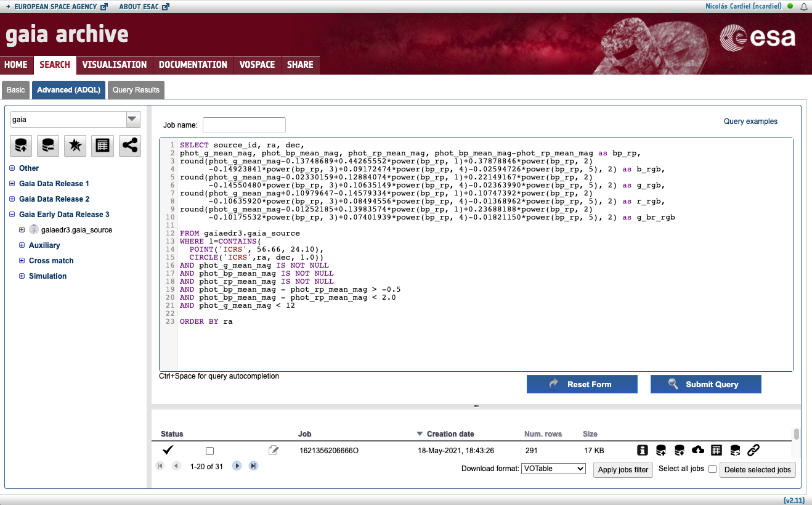Click the Apply jobs filter button
This screenshot has width=812, height=505.
coord(623,470)
